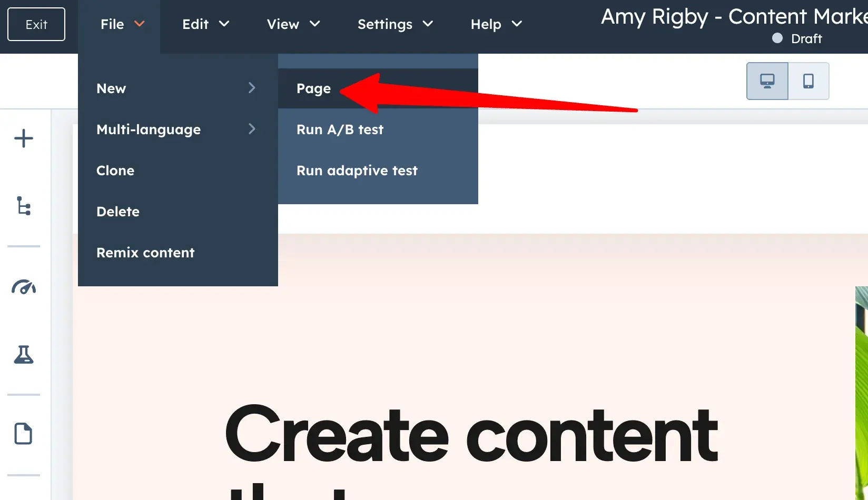The height and width of the screenshot is (500, 868).
Task: Select Page from the New submenu
Action: point(314,88)
